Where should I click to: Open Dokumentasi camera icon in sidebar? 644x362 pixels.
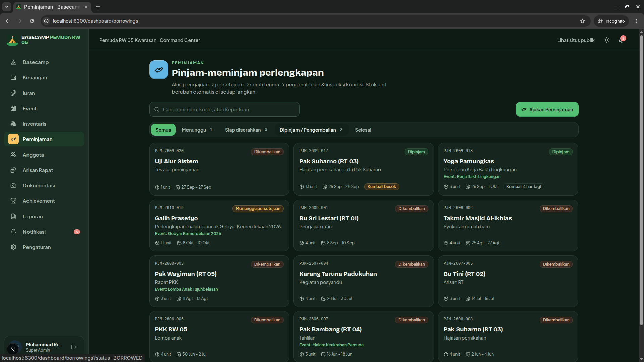[x=13, y=186]
